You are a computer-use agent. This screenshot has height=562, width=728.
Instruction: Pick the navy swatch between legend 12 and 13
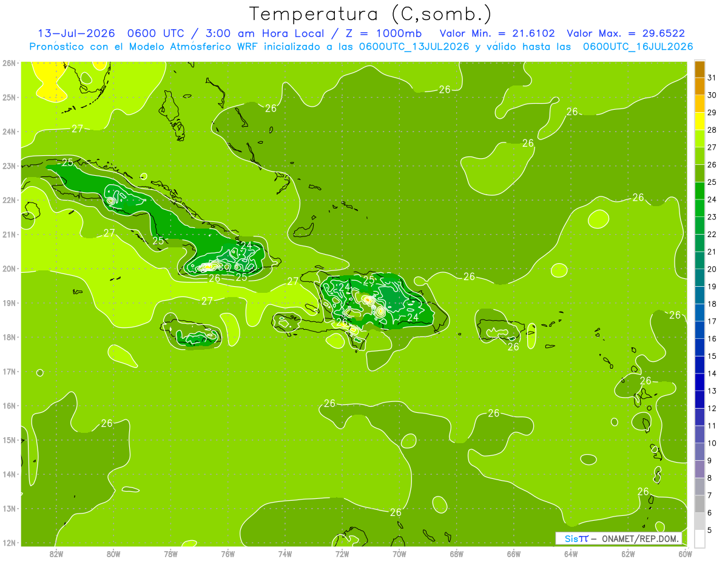[699, 400]
